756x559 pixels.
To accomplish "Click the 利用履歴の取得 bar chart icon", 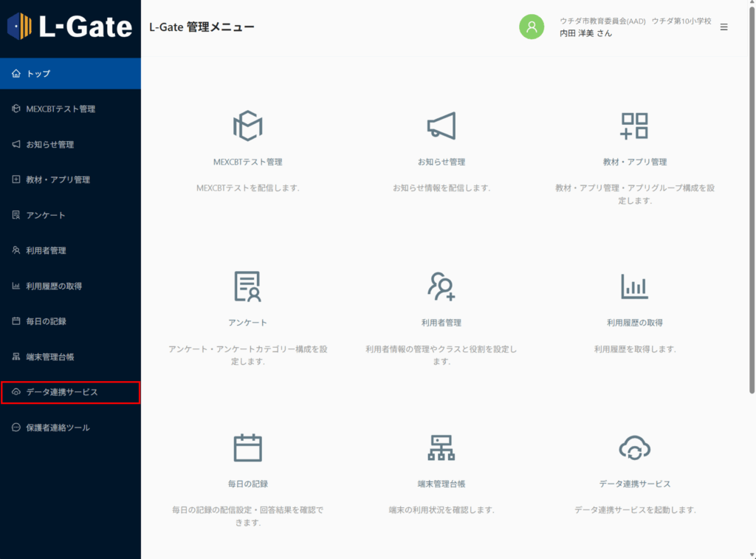I will click(634, 287).
